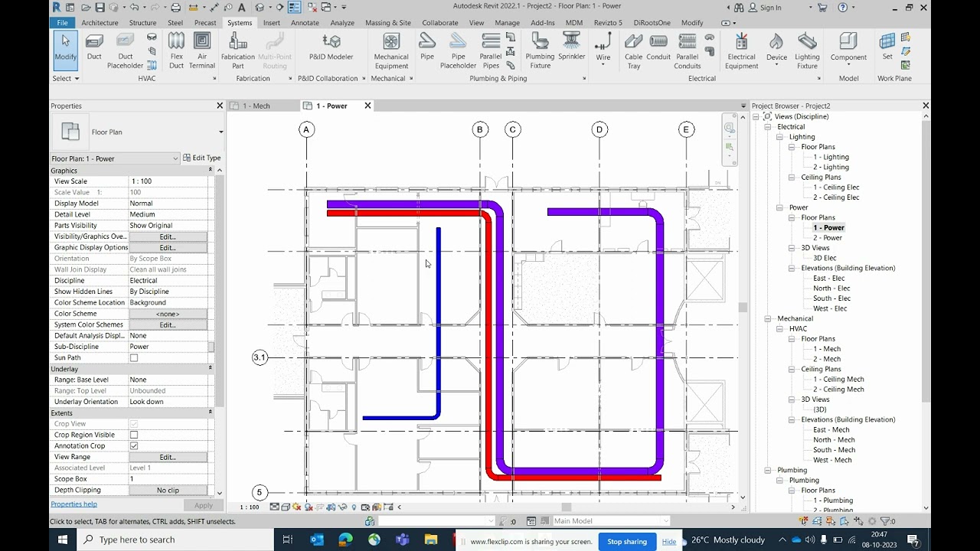Click the Air Terminal tool
This screenshot has width=980, height=551.
(202, 51)
